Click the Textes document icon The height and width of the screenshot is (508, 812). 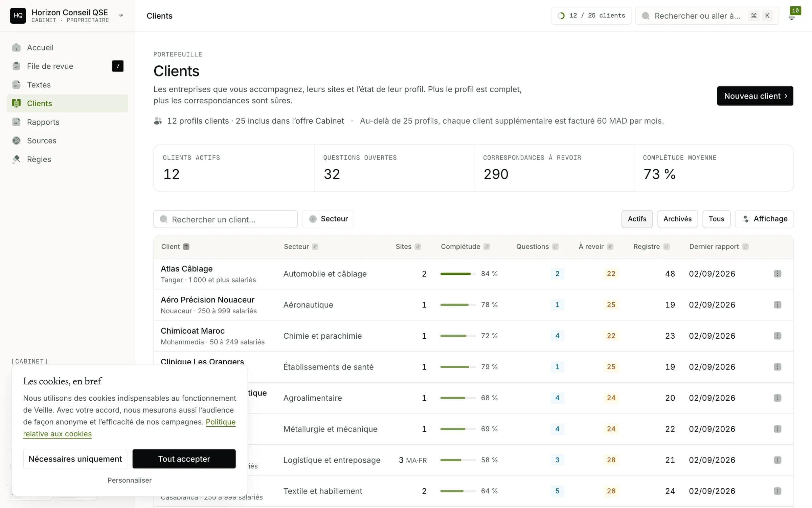(16, 85)
